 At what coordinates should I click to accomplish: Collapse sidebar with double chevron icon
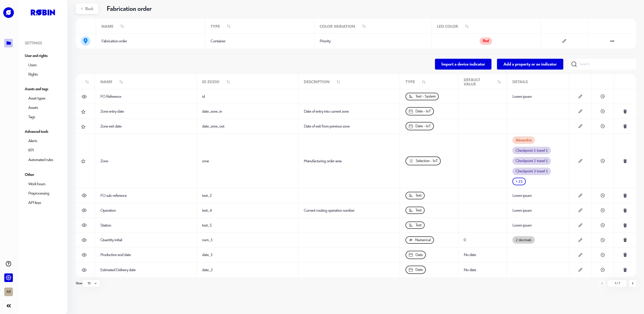[x=9, y=306]
